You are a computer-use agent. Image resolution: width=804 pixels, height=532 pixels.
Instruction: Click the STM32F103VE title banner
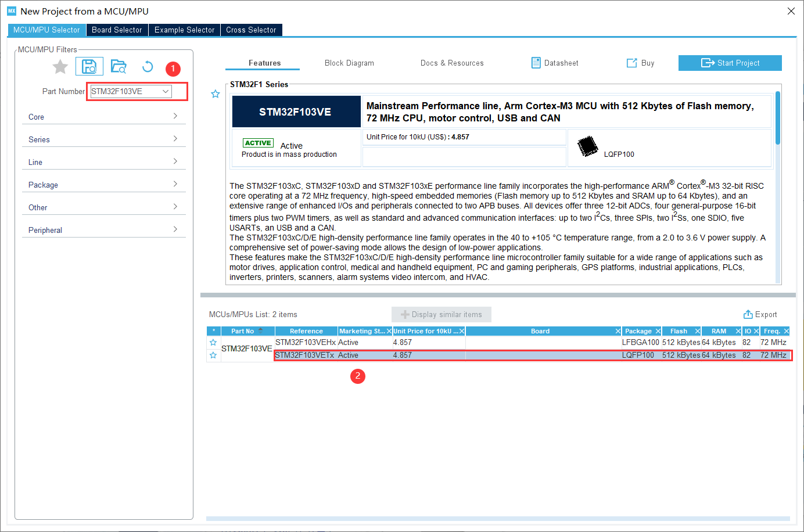point(296,112)
